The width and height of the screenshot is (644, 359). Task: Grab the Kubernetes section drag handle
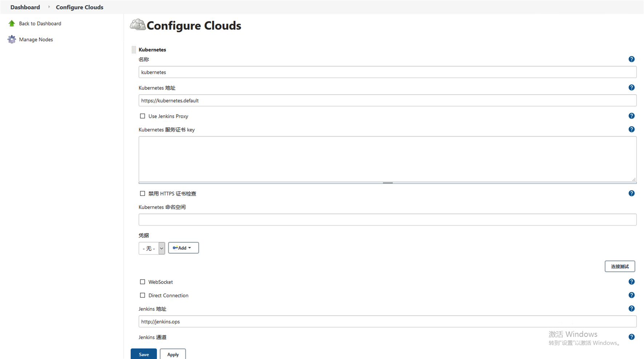(x=134, y=50)
